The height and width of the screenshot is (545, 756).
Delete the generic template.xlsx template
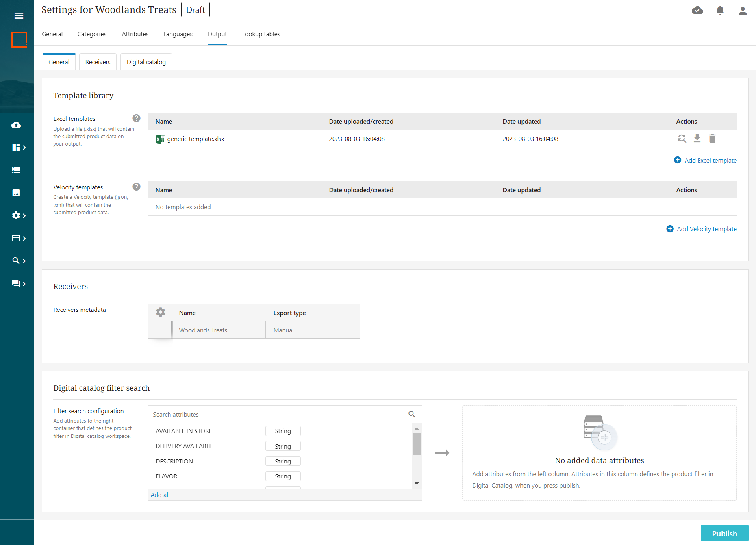pyautogui.click(x=712, y=139)
